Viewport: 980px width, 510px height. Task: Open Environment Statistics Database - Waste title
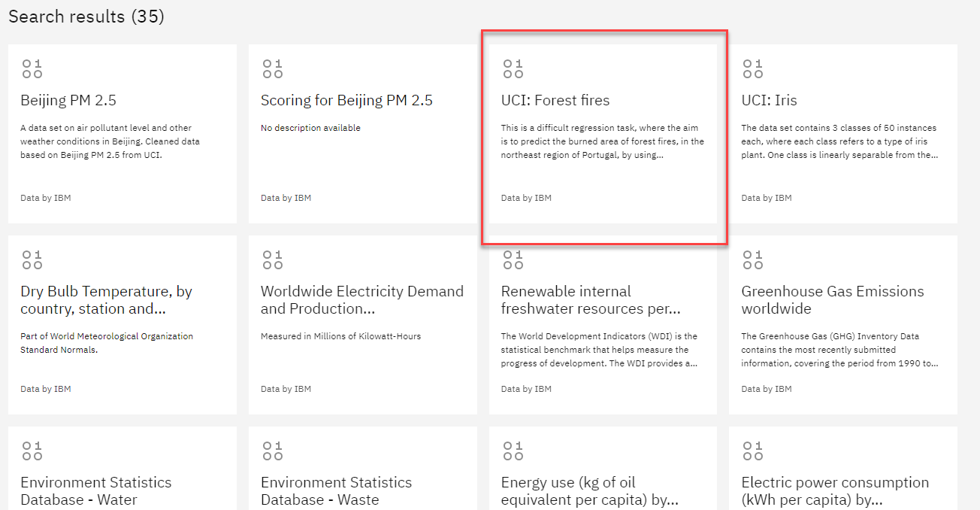[x=336, y=490]
